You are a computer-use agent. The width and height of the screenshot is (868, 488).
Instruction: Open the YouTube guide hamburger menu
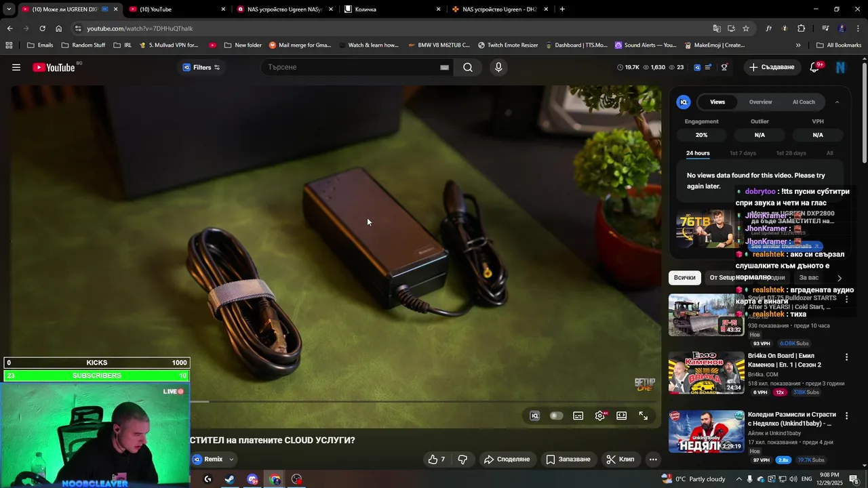[x=16, y=67]
